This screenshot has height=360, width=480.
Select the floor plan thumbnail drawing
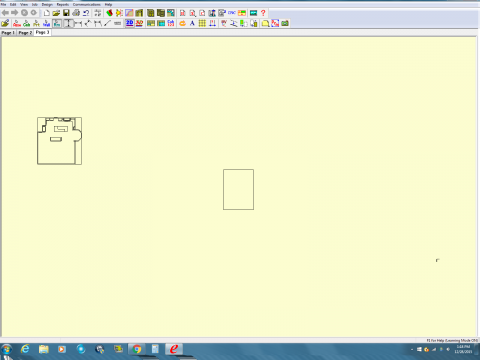point(59,141)
